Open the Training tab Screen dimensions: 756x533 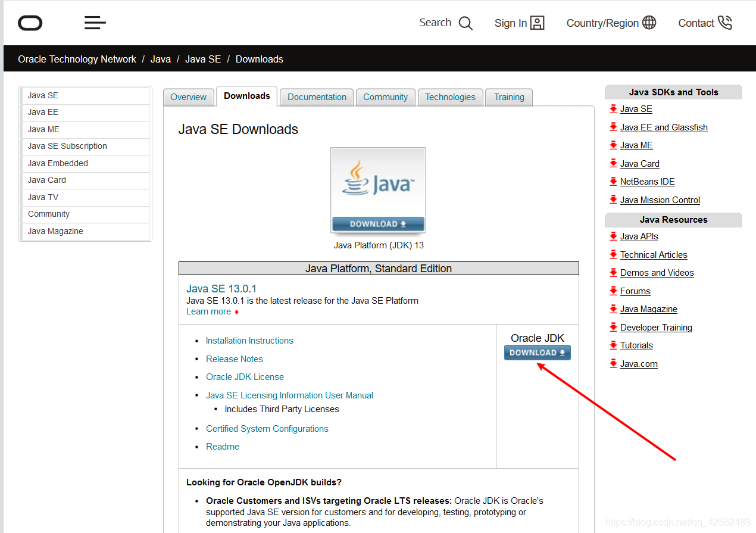tap(509, 97)
